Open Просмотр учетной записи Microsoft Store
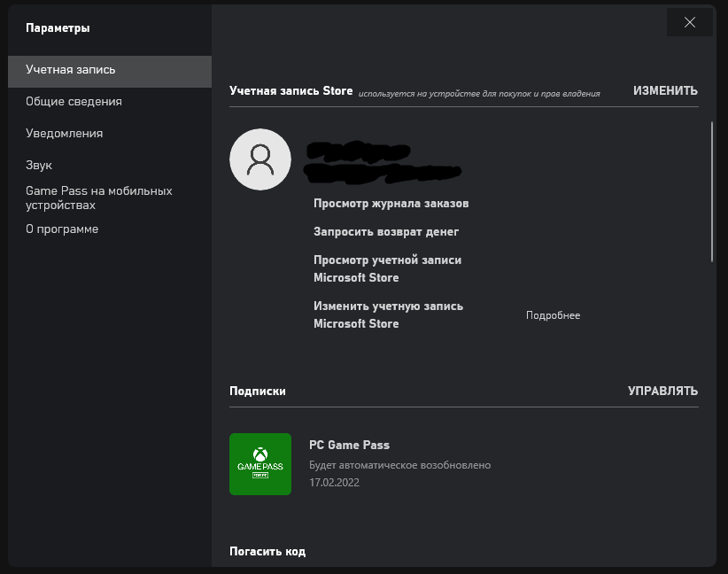 (387, 269)
